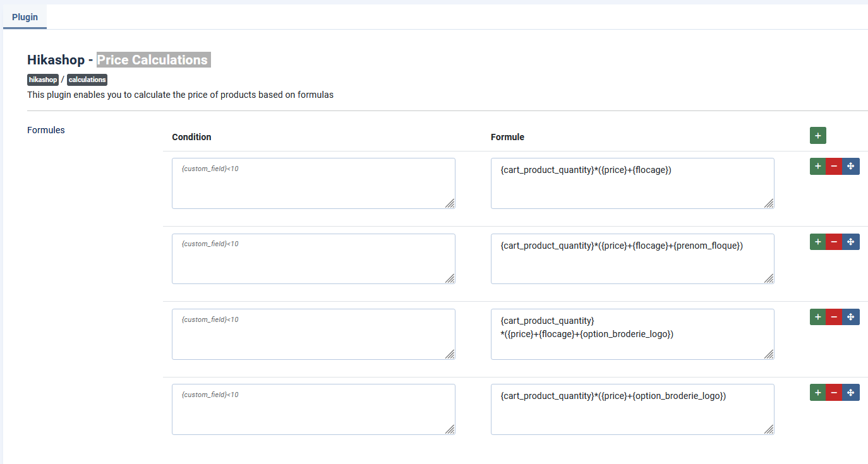Image resolution: width=868 pixels, height=464 pixels.
Task: Remove the third formula row
Action: tap(834, 317)
